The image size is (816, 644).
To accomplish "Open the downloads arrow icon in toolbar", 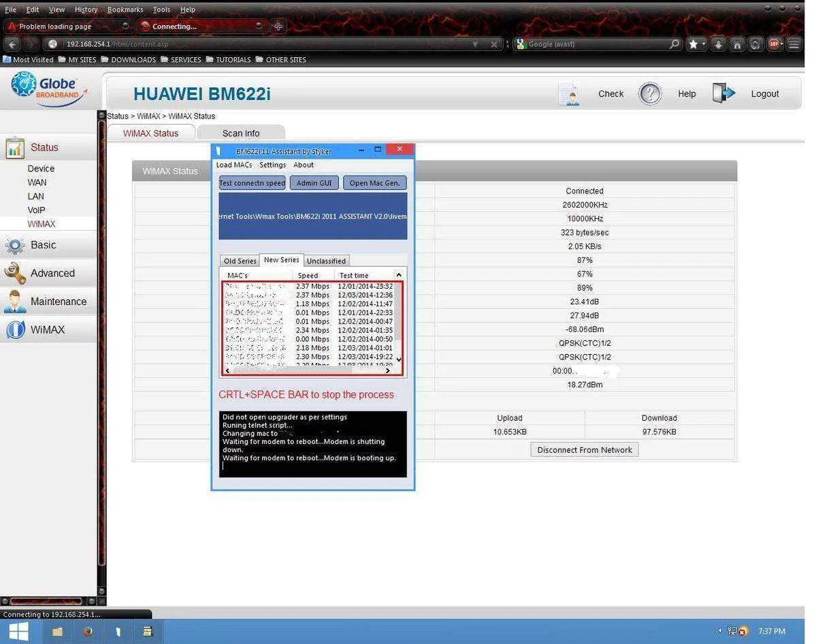I will pyautogui.click(x=718, y=44).
